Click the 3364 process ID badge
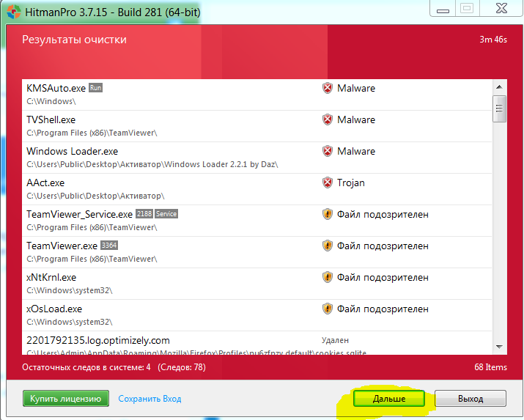This screenshot has width=524, height=420. (x=109, y=246)
